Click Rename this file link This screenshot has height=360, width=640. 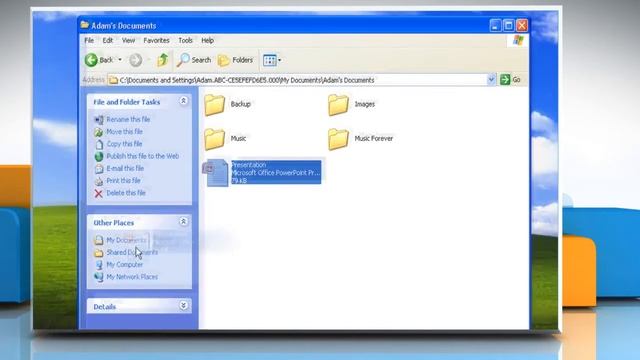(x=128, y=119)
